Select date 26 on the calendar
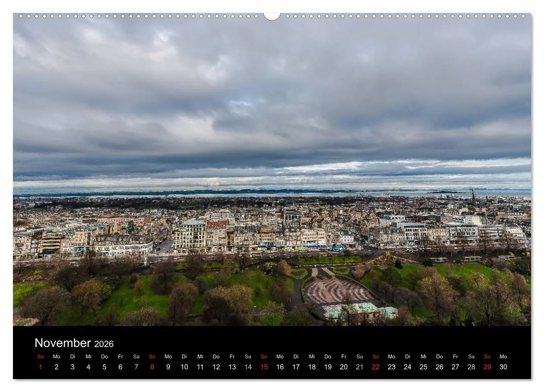The image size is (544, 392). tap(440, 367)
